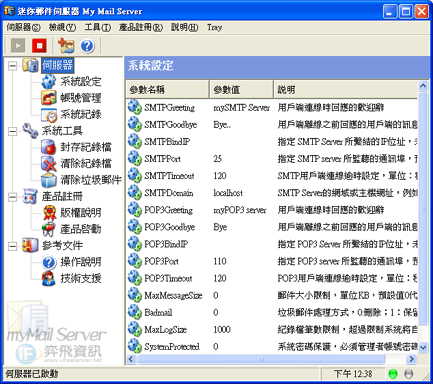The width and height of the screenshot is (433, 384).
Task: Select 清除垃圾郵件 clear junk mail item
Action: (x=91, y=180)
